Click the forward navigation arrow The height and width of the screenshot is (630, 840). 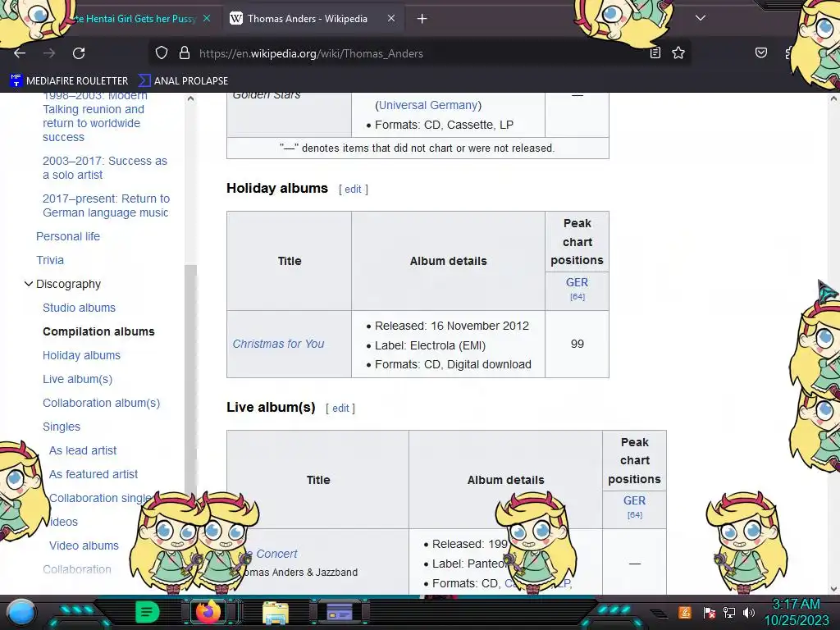click(x=49, y=53)
